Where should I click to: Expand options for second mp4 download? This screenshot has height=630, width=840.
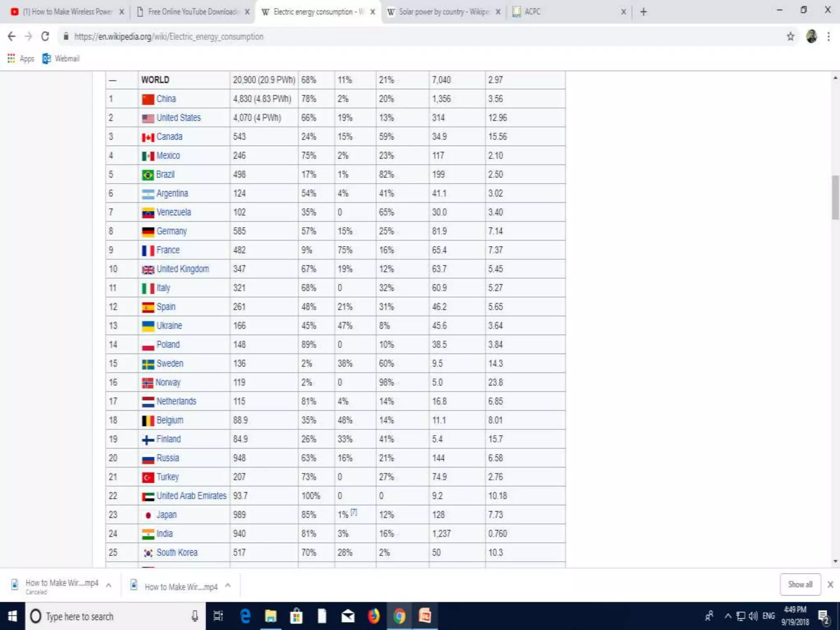tap(228, 585)
